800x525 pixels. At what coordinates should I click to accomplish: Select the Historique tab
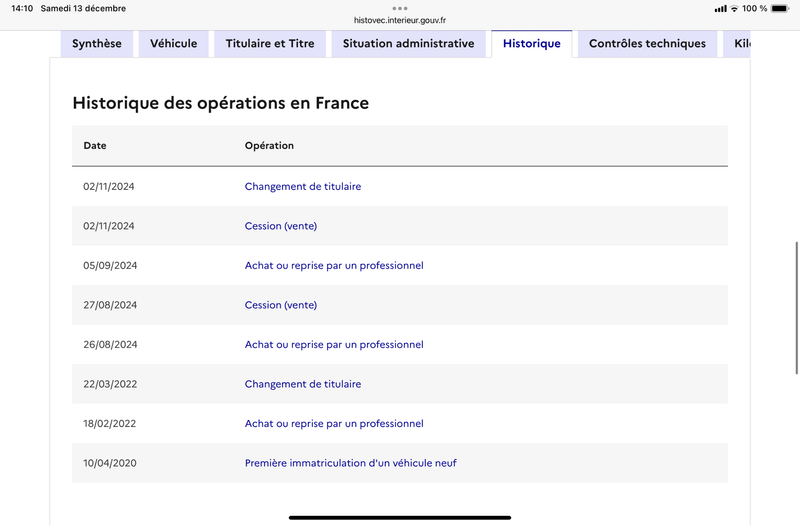532,44
